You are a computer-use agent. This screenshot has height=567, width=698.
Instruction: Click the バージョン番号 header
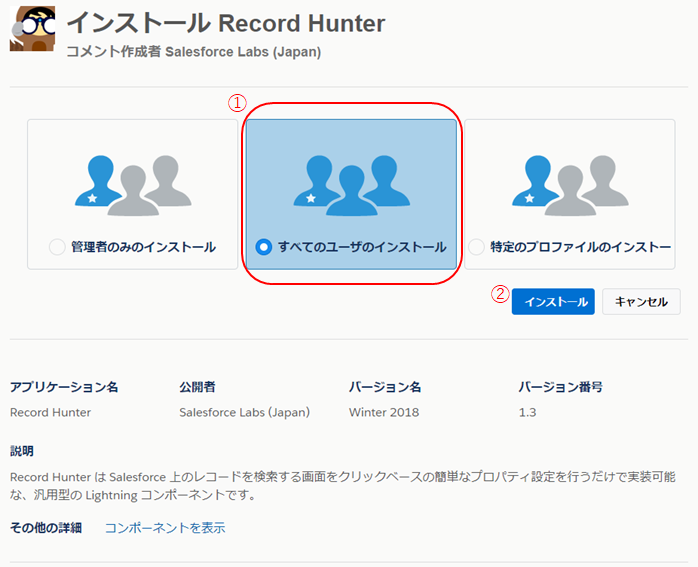[560, 387]
